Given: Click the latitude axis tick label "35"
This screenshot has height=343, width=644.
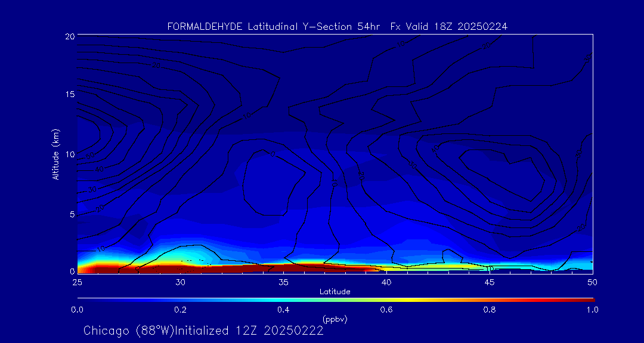Looking at the screenshot, I should (283, 282).
